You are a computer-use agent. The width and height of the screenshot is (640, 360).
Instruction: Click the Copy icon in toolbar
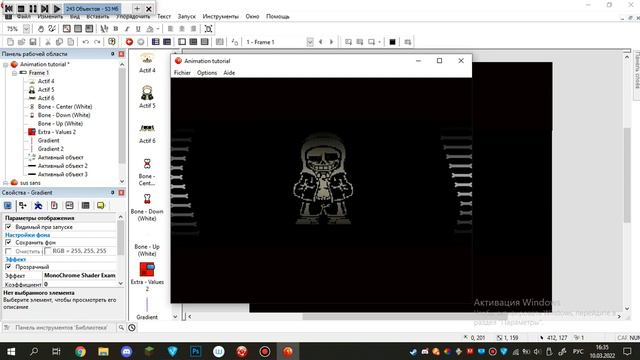point(59,42)
